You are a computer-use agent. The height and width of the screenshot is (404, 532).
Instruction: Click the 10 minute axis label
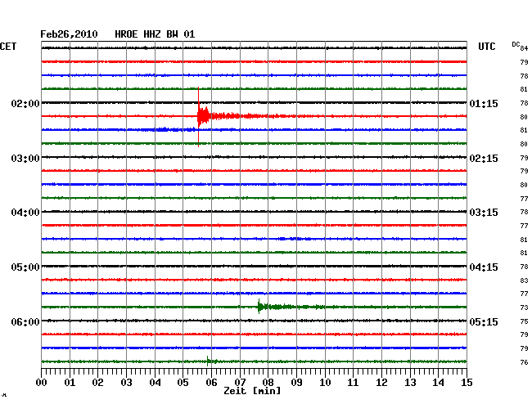325,382
